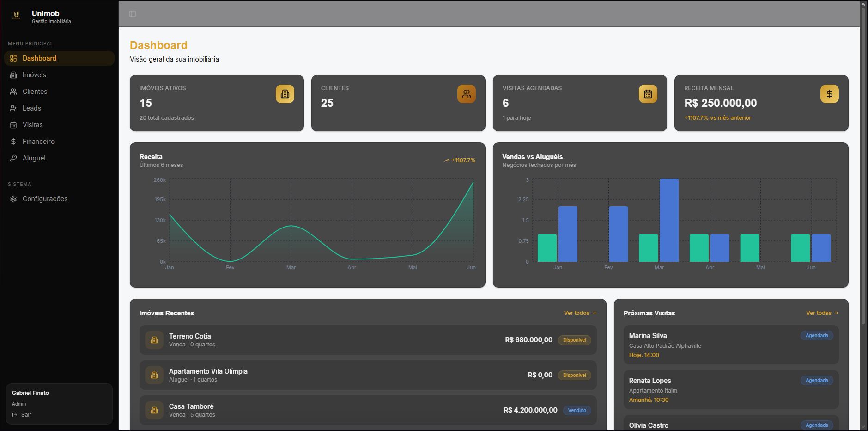Click Renata Lopes visit entry

point(731,389)
